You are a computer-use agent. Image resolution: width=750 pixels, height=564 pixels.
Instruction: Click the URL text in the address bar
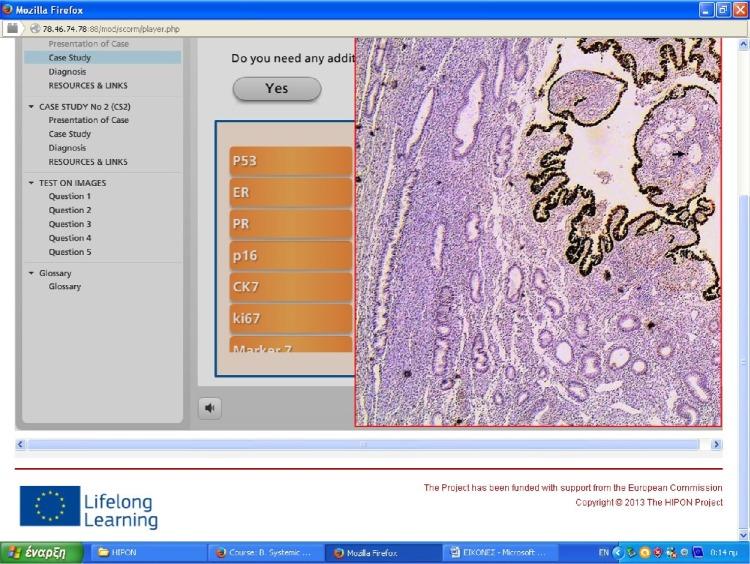click(x=111, y=29)
